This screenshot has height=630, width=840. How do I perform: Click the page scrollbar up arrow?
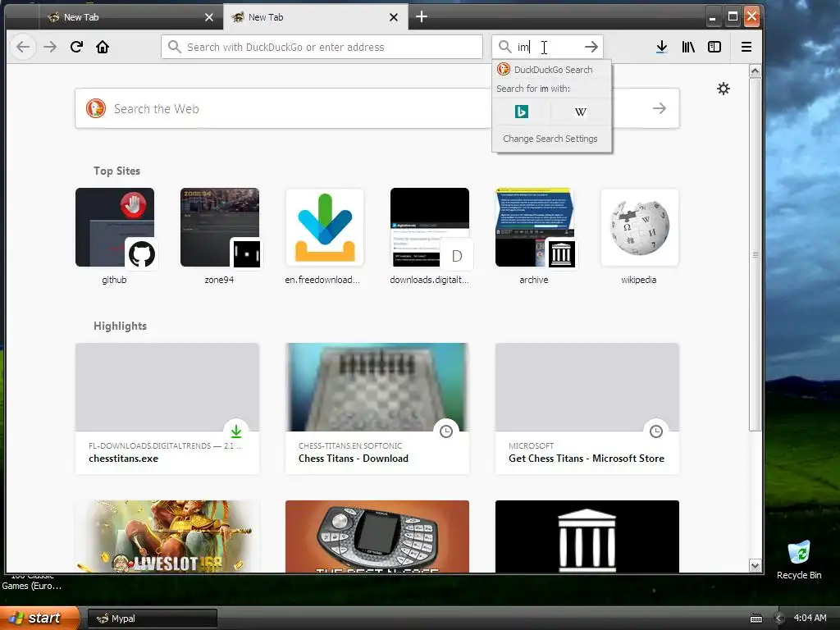pyautogui.click(x=756, y=71)
